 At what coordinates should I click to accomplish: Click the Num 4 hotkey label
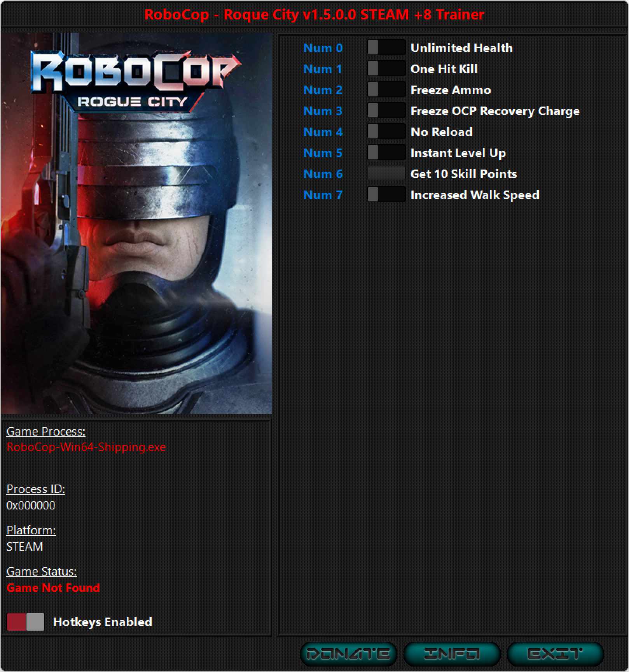[x=323, y=132]
